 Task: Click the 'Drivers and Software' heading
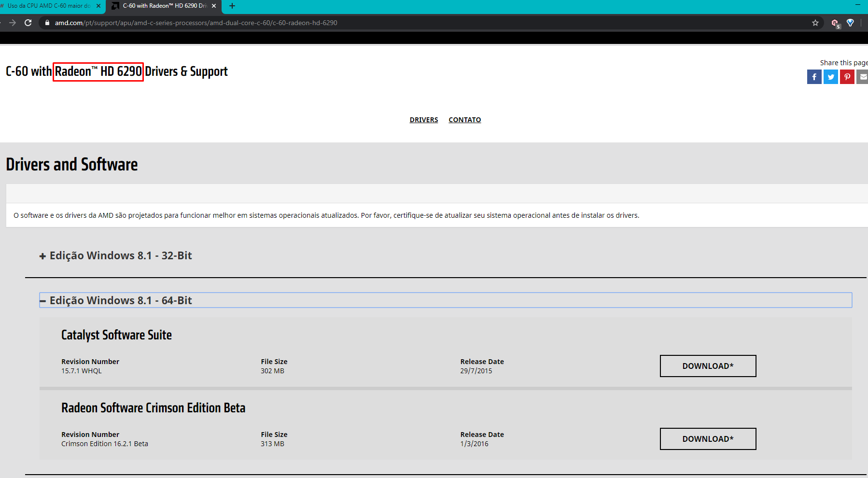72,165
